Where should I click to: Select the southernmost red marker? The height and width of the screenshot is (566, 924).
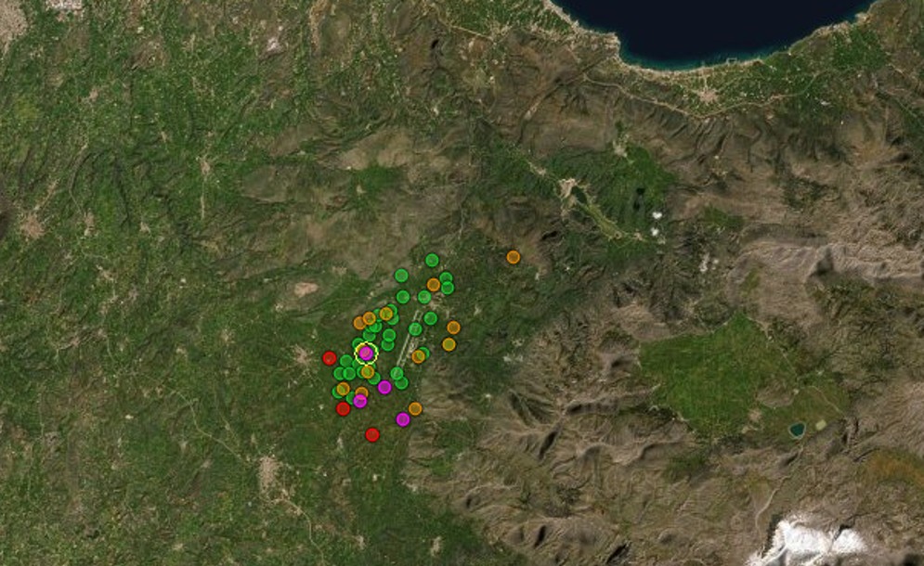click(x=372, y=434)
